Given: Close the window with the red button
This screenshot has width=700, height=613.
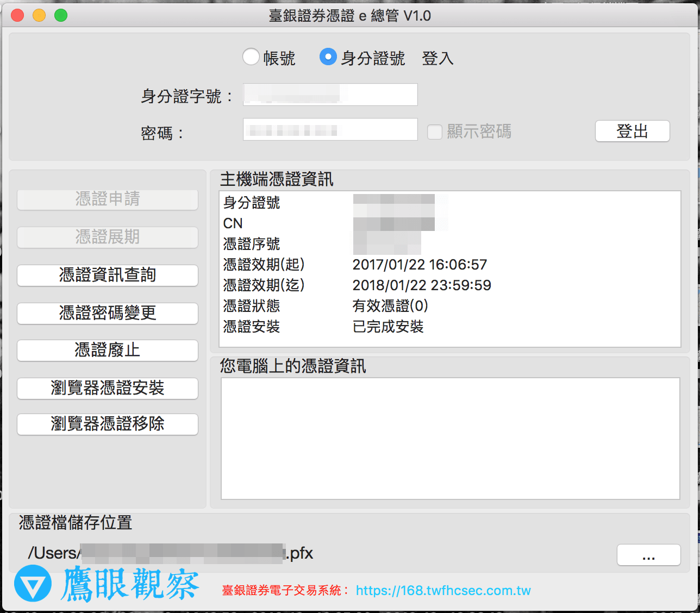Looking at the screenshot, I should tap(17, 15).
